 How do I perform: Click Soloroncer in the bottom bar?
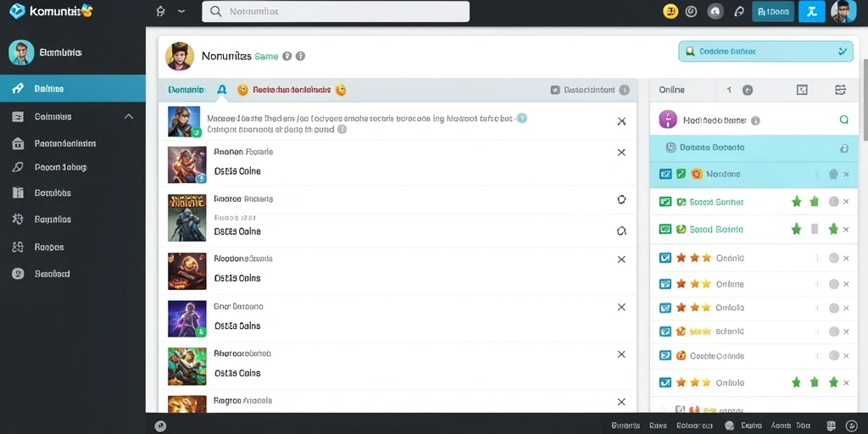pyautogui.click(x=695, y=426)
